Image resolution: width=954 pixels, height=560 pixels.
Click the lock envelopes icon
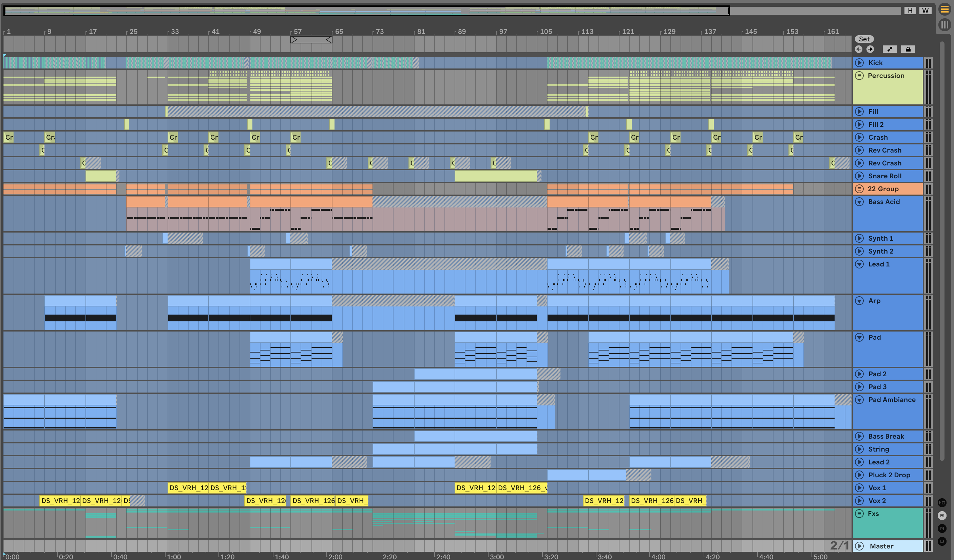point(908,49)
